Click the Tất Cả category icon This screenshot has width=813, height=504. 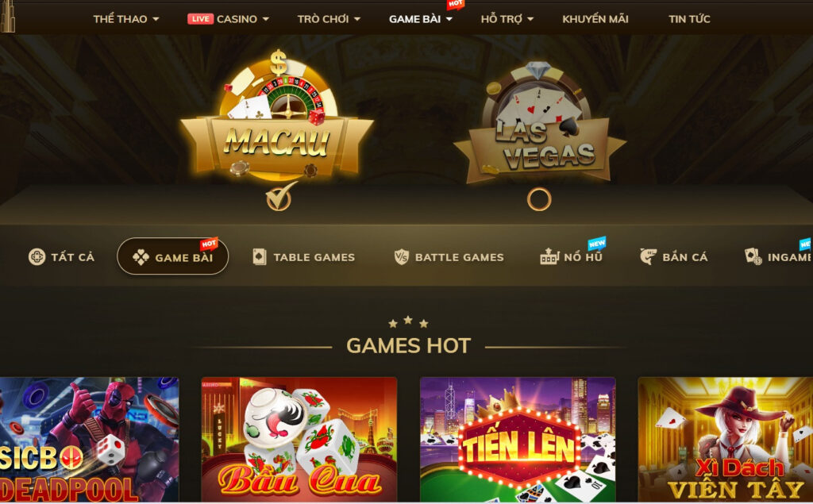tap(37, 256)
